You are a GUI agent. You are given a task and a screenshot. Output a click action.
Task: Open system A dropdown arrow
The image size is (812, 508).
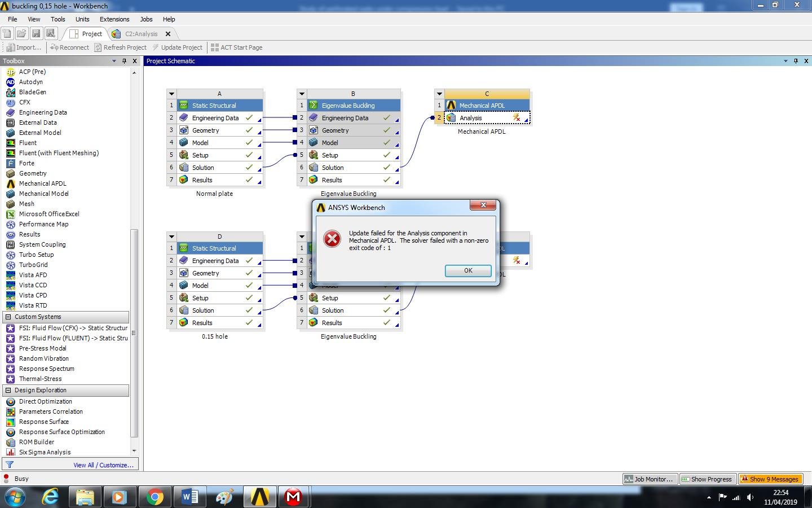click(x=171, y=94)
